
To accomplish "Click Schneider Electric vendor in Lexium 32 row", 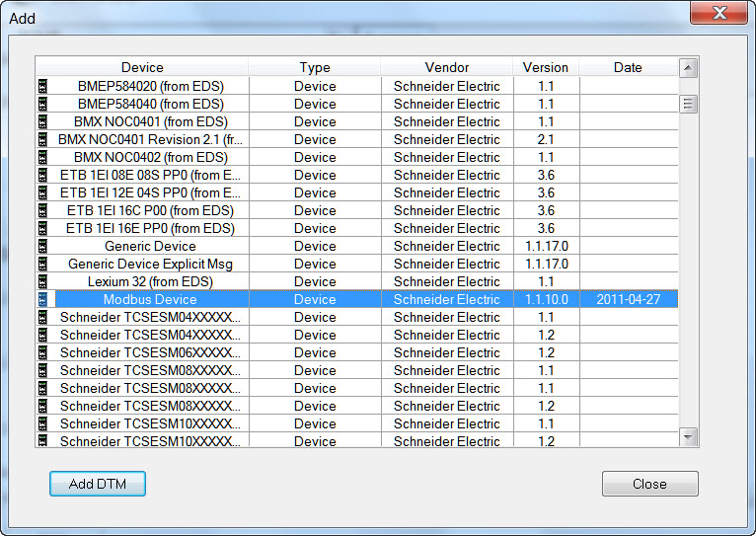I will (x=447, y=282).
